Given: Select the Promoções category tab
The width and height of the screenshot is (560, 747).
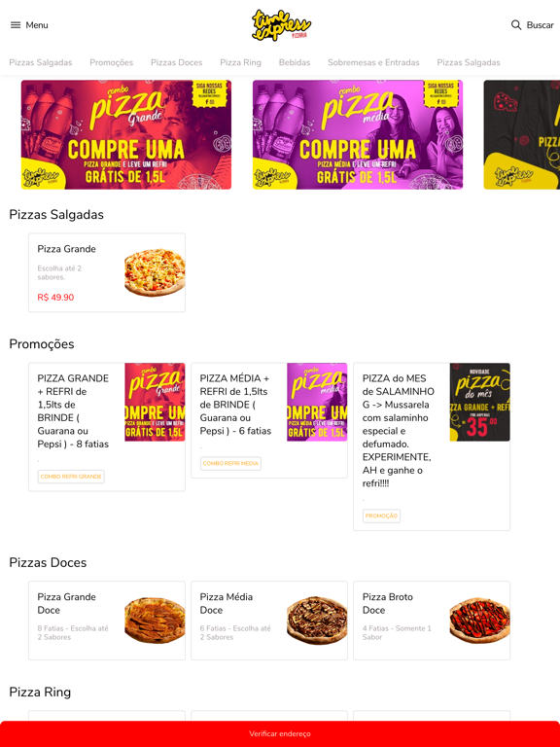Looking at the screenshot, I should click(112, 62).
